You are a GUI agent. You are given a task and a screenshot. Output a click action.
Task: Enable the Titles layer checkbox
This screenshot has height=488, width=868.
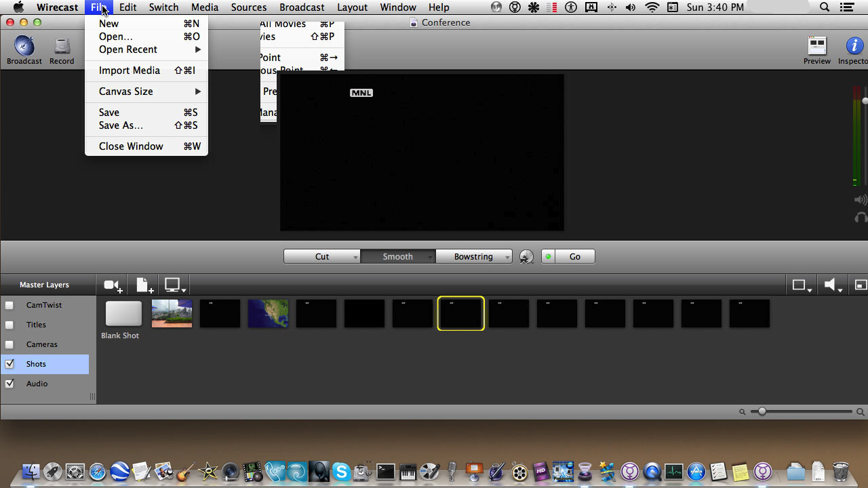coord(9,325)
